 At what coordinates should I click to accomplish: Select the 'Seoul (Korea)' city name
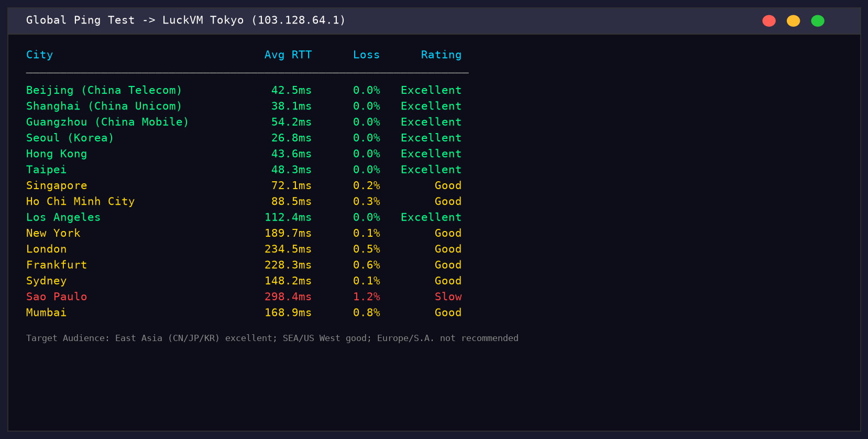tap(70, 138)
